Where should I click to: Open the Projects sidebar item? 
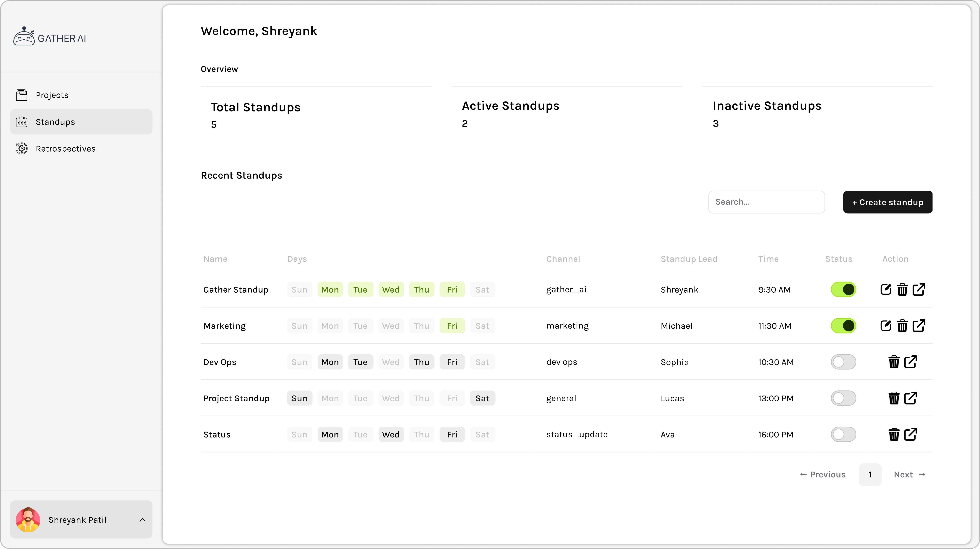52,95
